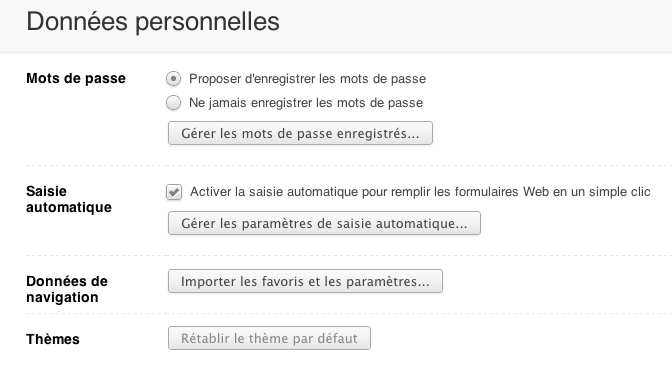Click the filled dot of the selected password radio
This screenshot has height=379, width=672.
tap(174, 79)
